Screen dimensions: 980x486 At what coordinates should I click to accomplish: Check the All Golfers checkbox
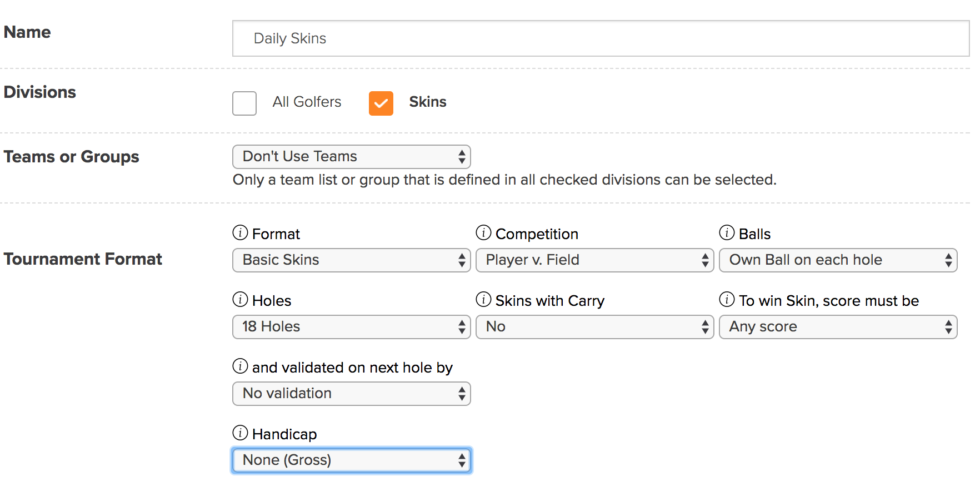tap(244, 103)
